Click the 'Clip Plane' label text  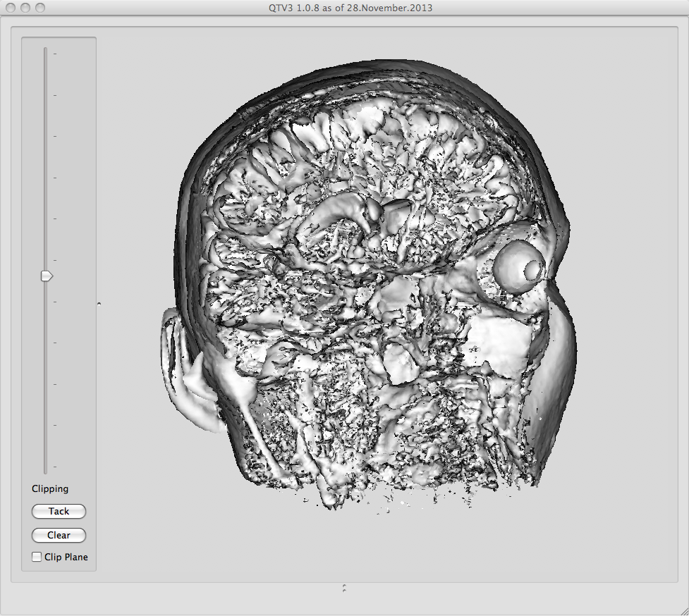click(x=66, y=557)
